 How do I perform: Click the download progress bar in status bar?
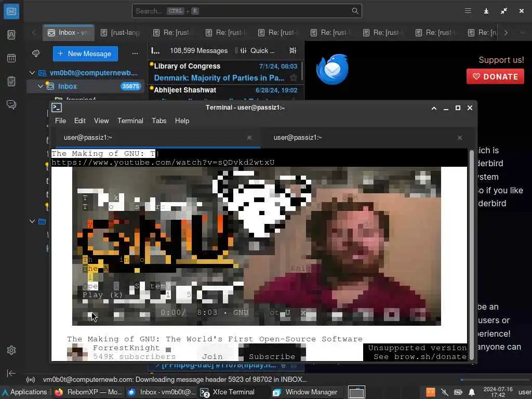(495, 380)
